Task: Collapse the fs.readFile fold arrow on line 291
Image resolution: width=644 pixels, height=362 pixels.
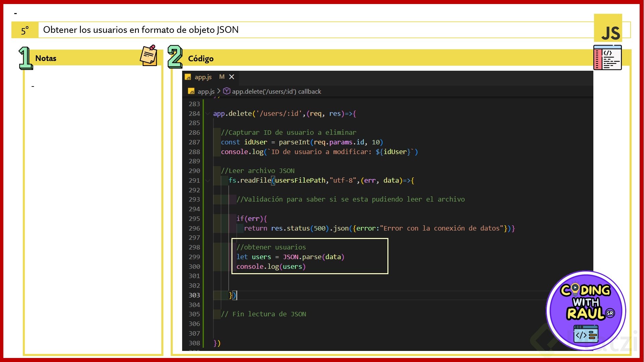Action: pos(208,181)
